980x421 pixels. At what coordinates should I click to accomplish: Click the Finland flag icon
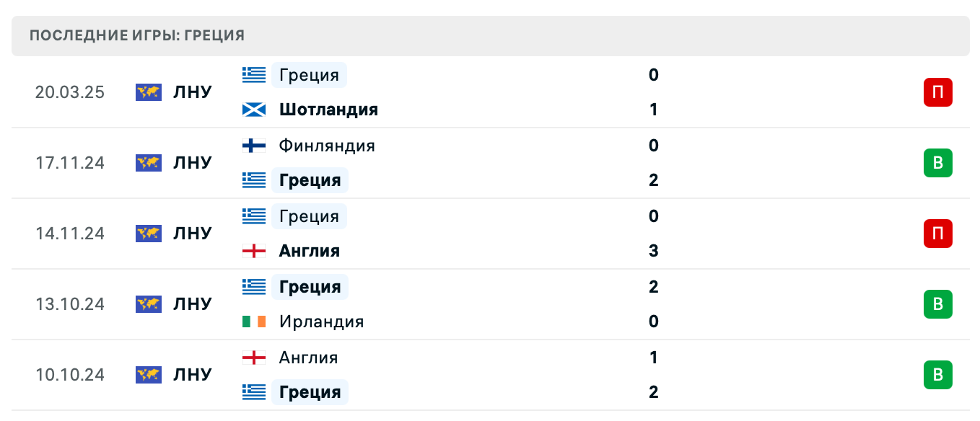click(x=254, y=146)
